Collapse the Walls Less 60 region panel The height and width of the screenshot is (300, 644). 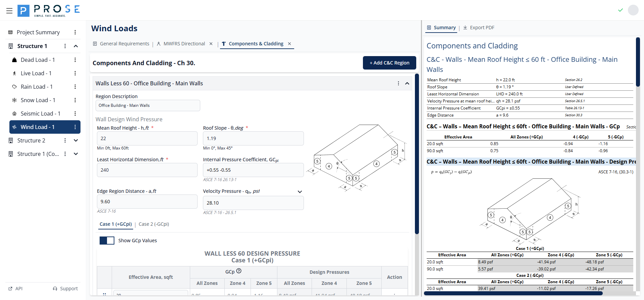pyautogui.click(x=407, y=83)
